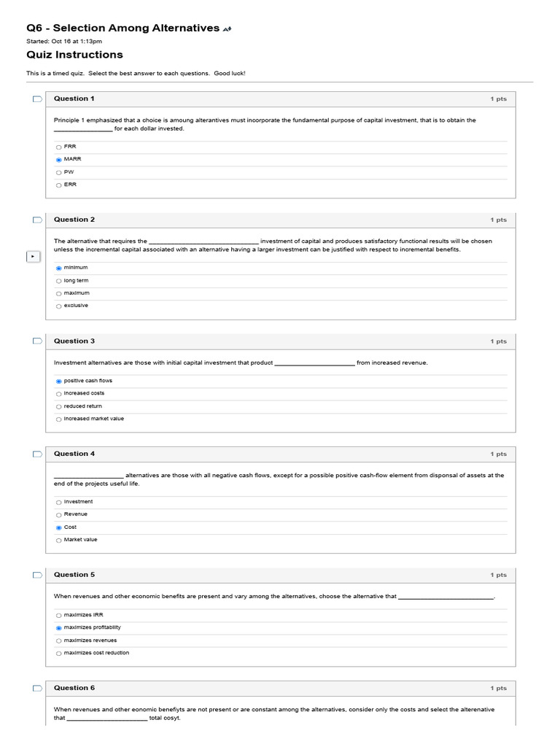Select the PW answer in Question 1
This screenshot has width=560, height=747.
click(x=59, y=172)
